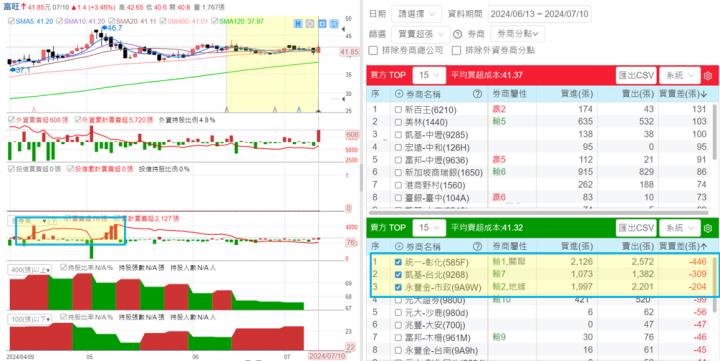Export buyer list with 匯出CSV button
This screenshot has height=361, width=720.
(636, 75)
